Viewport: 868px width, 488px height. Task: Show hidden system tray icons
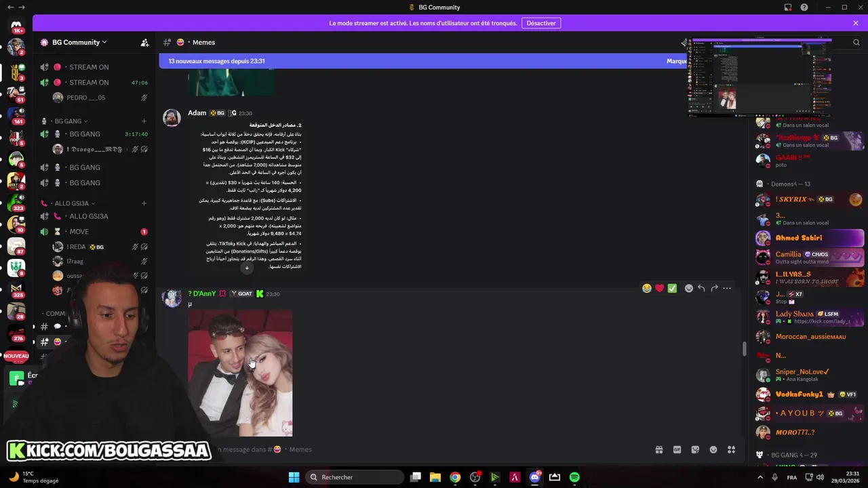759,477
